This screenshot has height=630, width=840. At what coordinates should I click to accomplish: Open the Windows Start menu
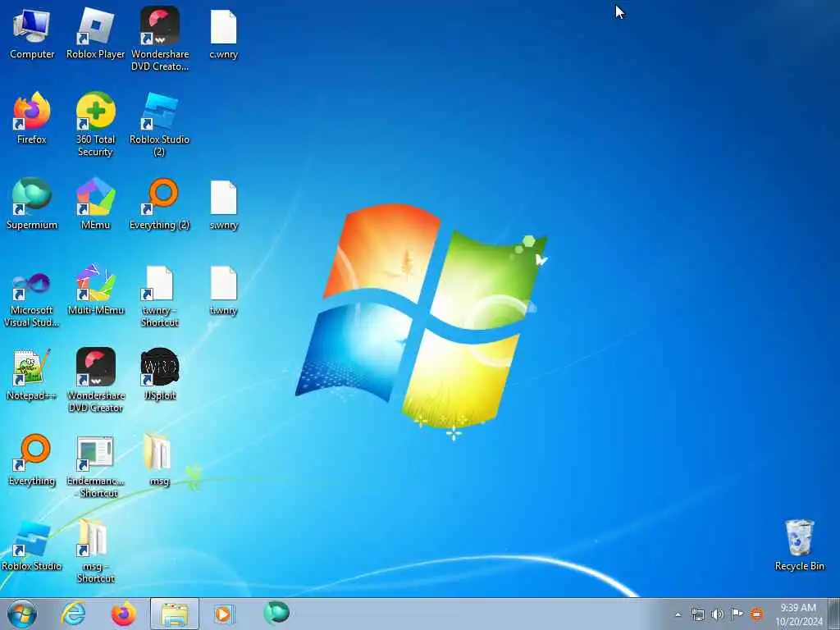tap(22, 614)
